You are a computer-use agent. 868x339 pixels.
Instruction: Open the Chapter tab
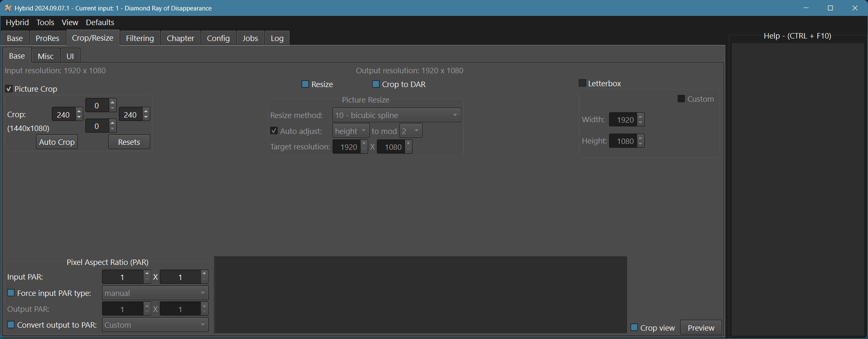coord(180,38)
